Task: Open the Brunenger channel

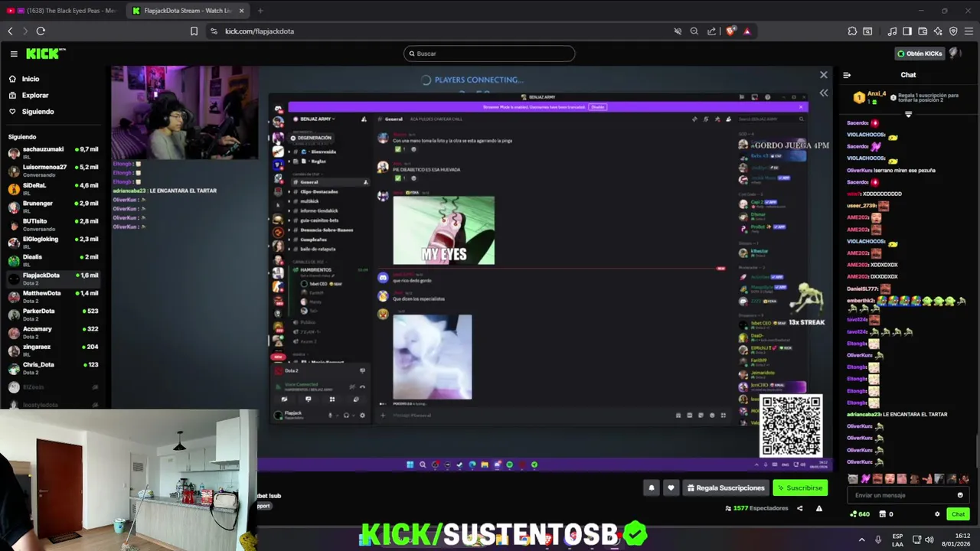Action: click(53, 207)
